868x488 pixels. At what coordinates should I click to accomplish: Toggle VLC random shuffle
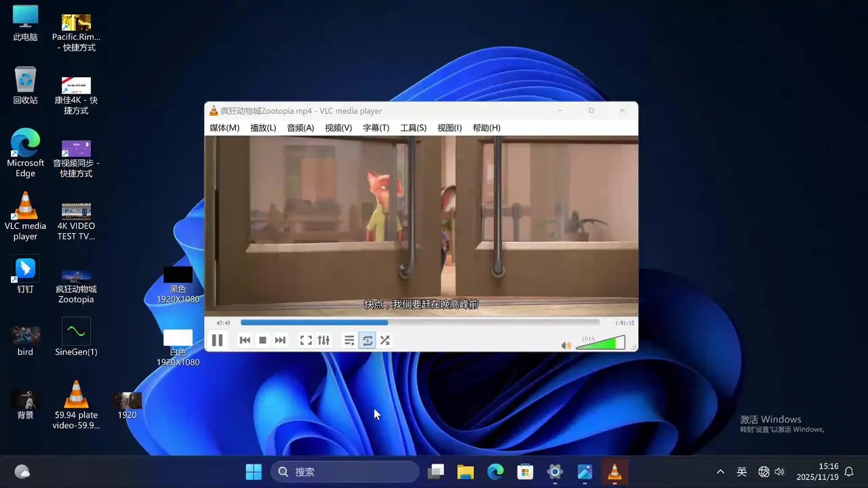[384, 340]
